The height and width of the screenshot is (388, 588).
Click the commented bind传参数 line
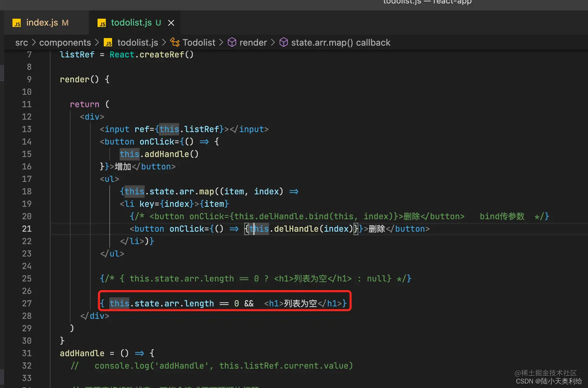click(339, 216)
